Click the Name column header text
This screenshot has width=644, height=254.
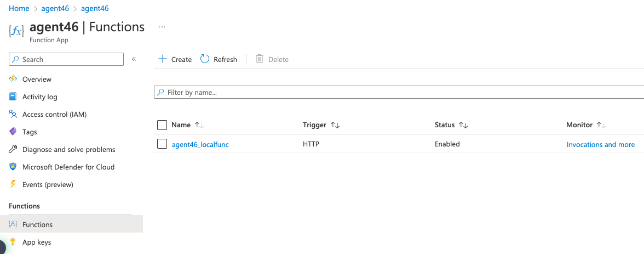181,125
